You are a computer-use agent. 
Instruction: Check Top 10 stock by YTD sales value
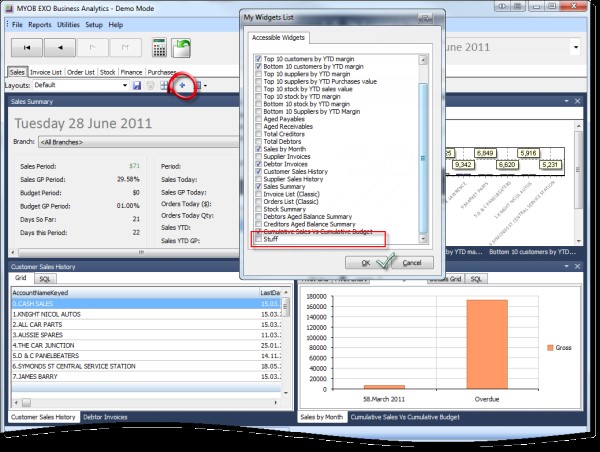pos(259,89)
